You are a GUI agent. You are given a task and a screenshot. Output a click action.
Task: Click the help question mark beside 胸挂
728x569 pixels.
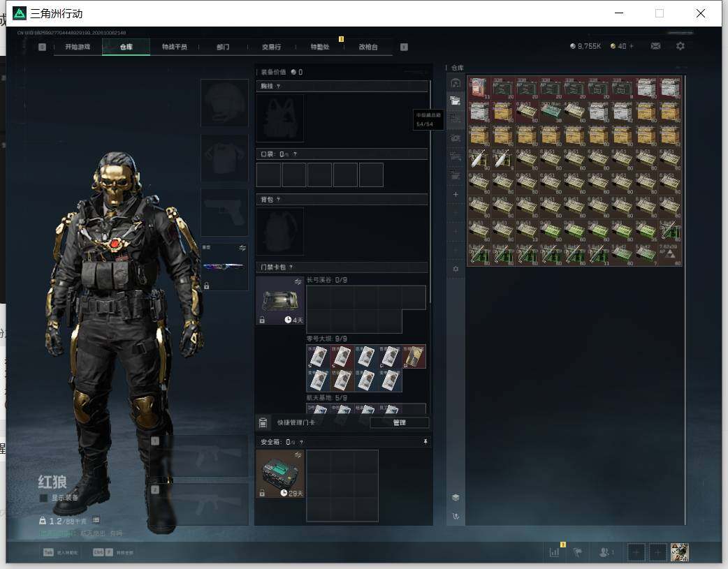click(x=278, y=87)
